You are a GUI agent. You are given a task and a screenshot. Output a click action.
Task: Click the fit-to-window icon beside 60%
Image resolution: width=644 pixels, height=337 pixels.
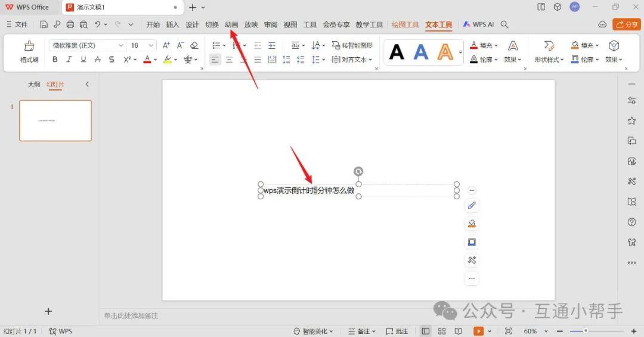[x=508, y=331]
